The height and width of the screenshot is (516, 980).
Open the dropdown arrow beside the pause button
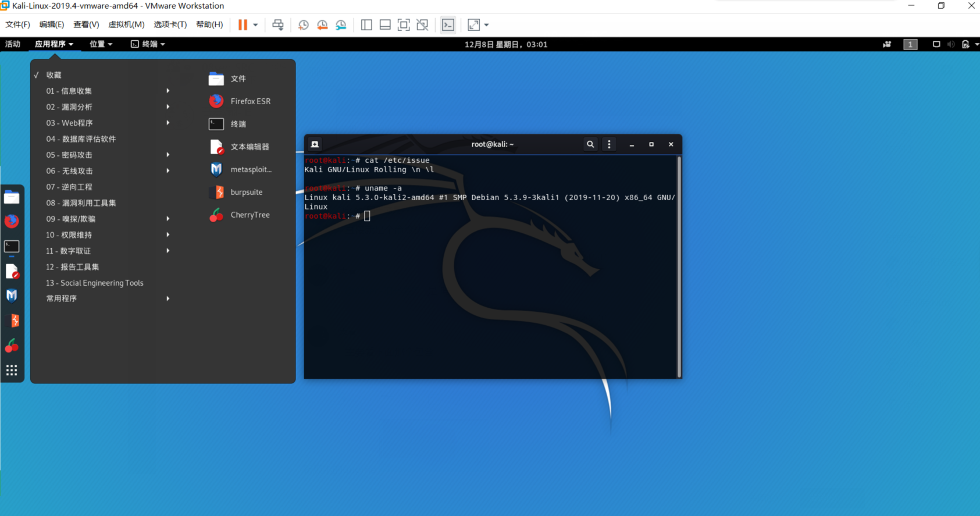255,25
